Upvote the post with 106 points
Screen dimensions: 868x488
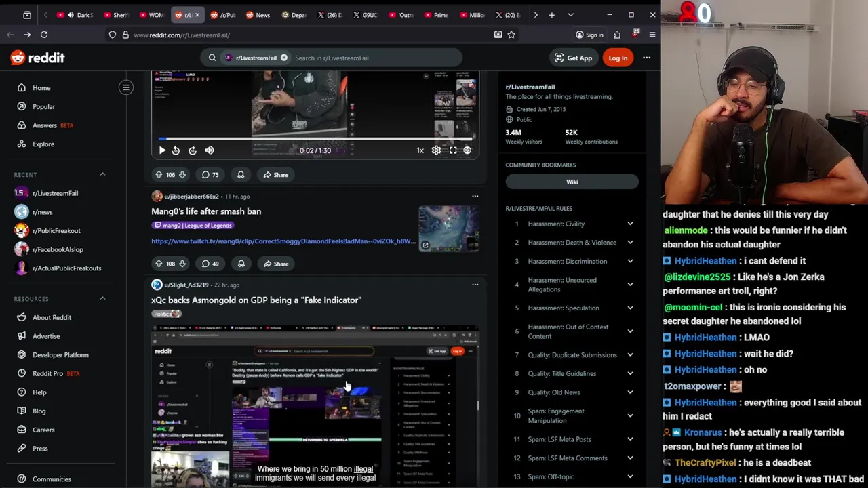pyautogui.click(x=159, y=175)
